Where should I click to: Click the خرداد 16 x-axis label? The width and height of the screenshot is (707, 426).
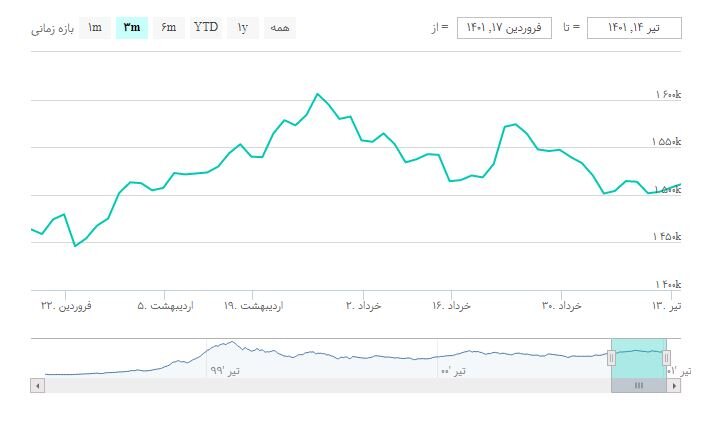[x=451, y=305]
